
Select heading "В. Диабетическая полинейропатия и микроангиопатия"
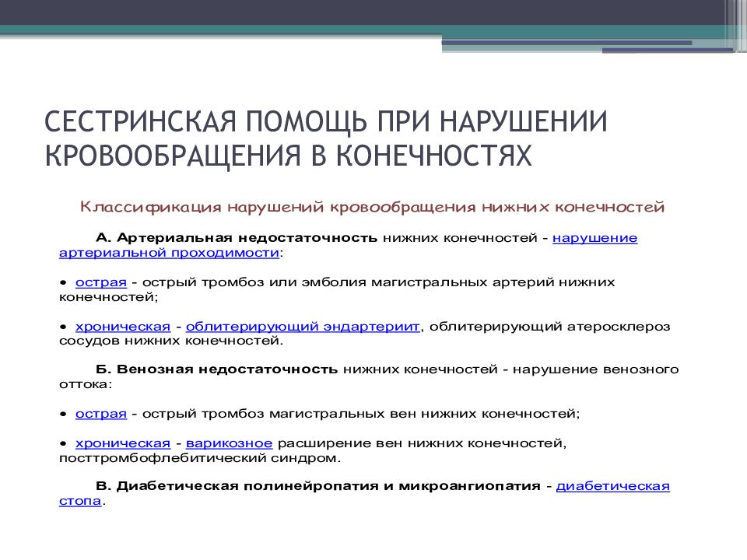[x=317, y=486]
